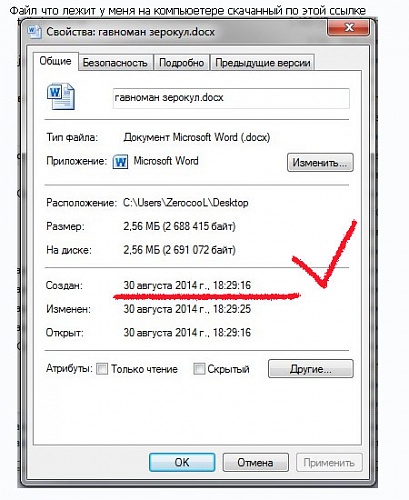This screenshot has height=500, width=409.
Task: Open the Другие... attributes dialog
Action: coord(311,368)
